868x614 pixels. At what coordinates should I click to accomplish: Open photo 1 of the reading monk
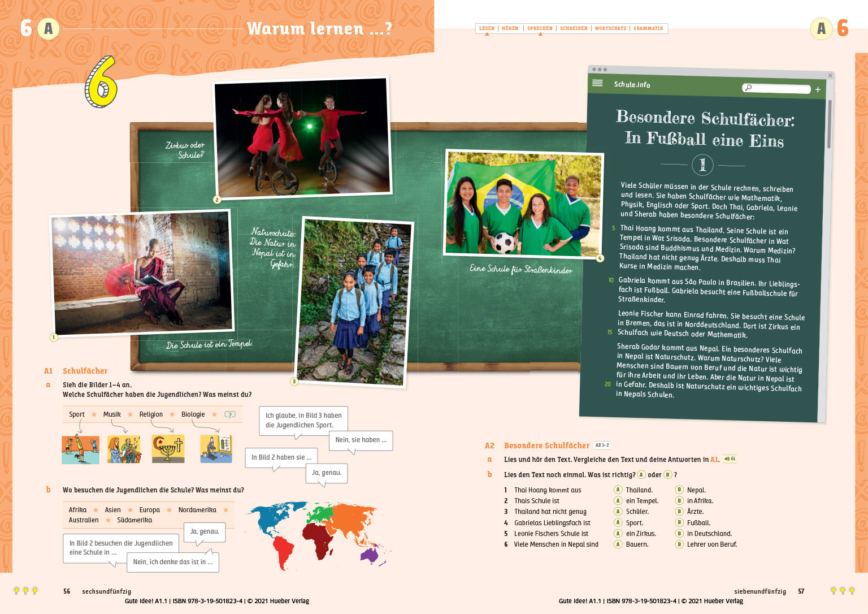pyautogui.click(x=141, y=272)
